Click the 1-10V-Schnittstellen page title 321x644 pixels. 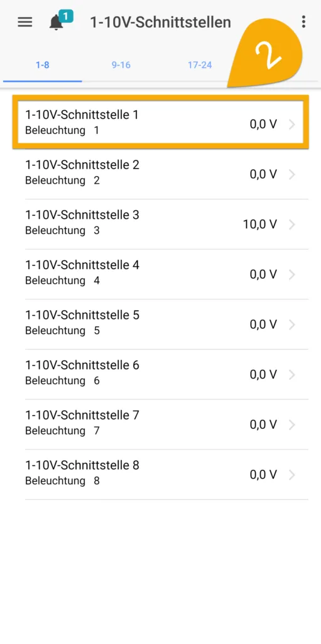161,22
